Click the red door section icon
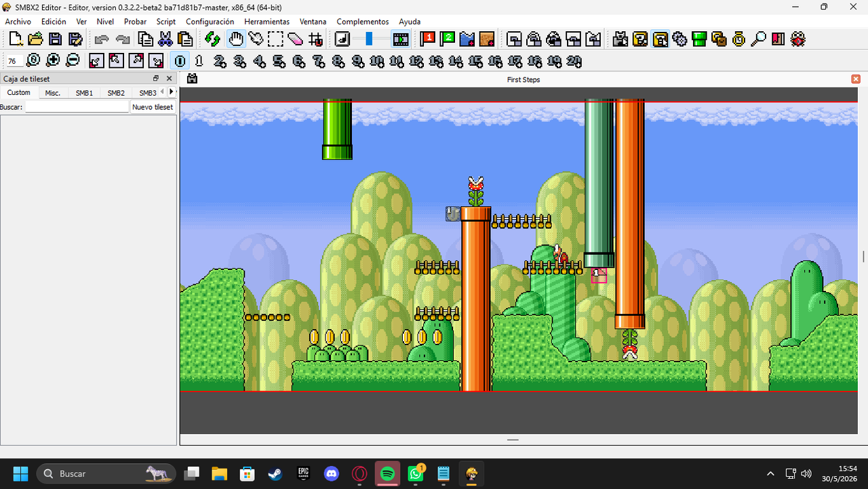Screen dimensions: 868x489 pyautogui.click(x=778, y=39)
